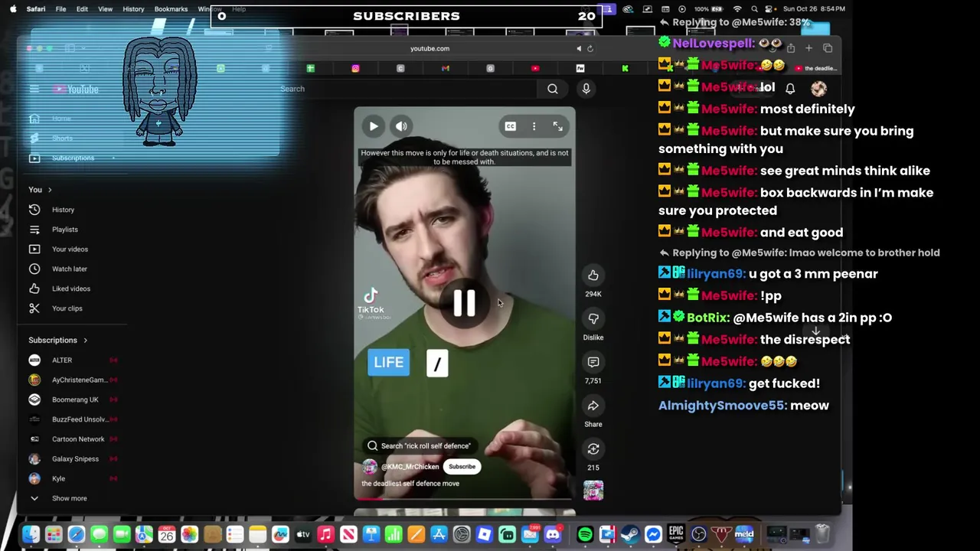Open Your clips

67,308
